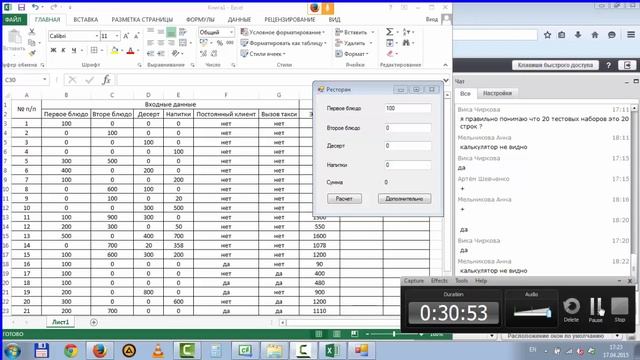Open Firefox downloads arrow icon
640x360 pixels.
point(578,35)
